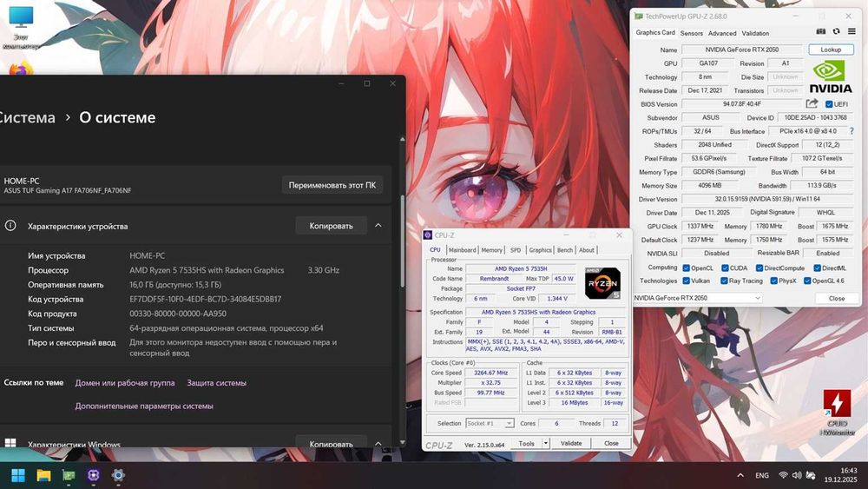This screenshot has height=489, width=868.
Task: Toggle the UEFI checkbox in GPU-Z
Action: click(829, 104)
